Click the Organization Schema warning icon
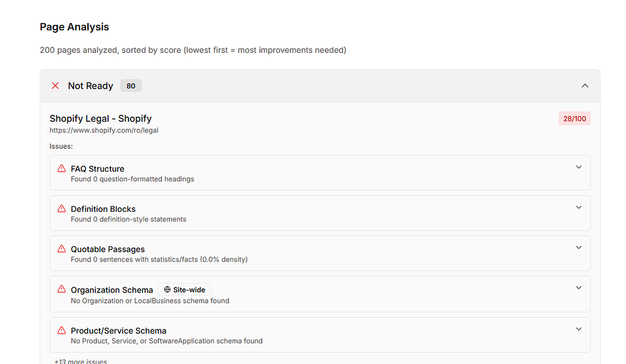 tap(61, 289)
